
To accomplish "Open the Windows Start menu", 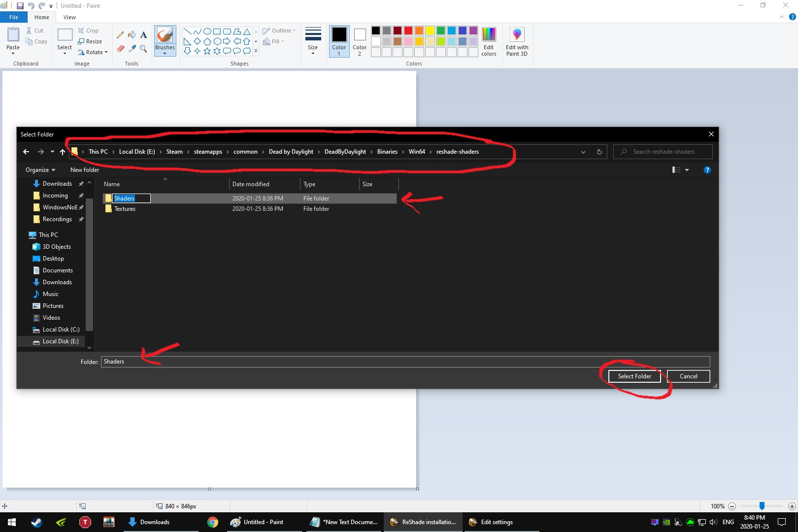I will [x=12, y=522].
